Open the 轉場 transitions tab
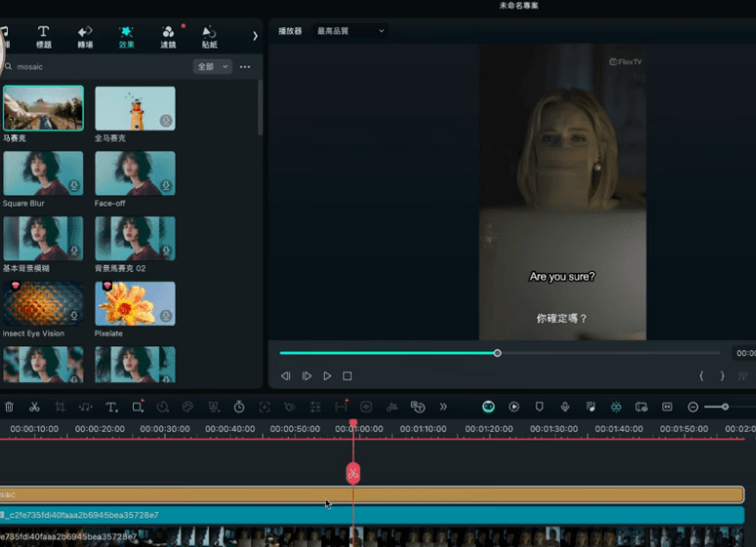This screenshot has height=547, width=756. [86, 37]
